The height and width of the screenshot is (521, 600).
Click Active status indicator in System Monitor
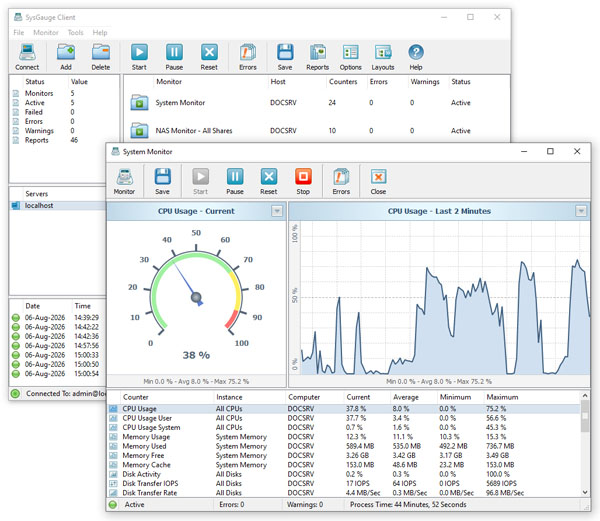coord(112,505)
